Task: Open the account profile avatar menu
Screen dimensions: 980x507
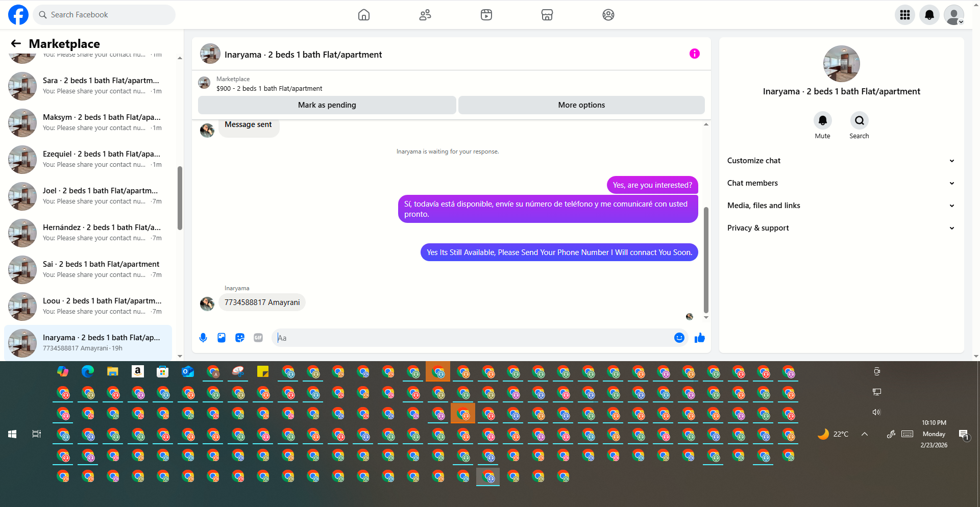Action: [x=954, y=15]
